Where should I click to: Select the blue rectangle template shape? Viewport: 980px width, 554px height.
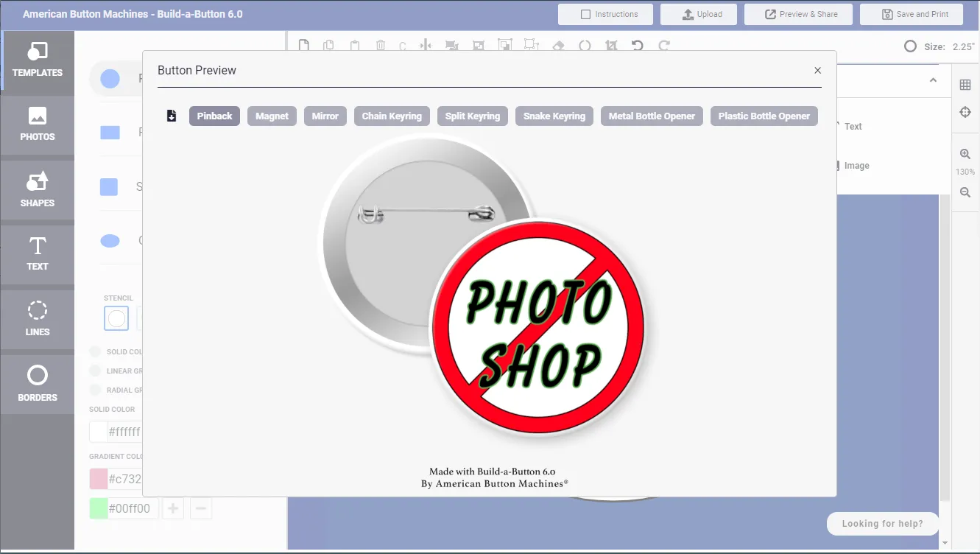point(110,133)
